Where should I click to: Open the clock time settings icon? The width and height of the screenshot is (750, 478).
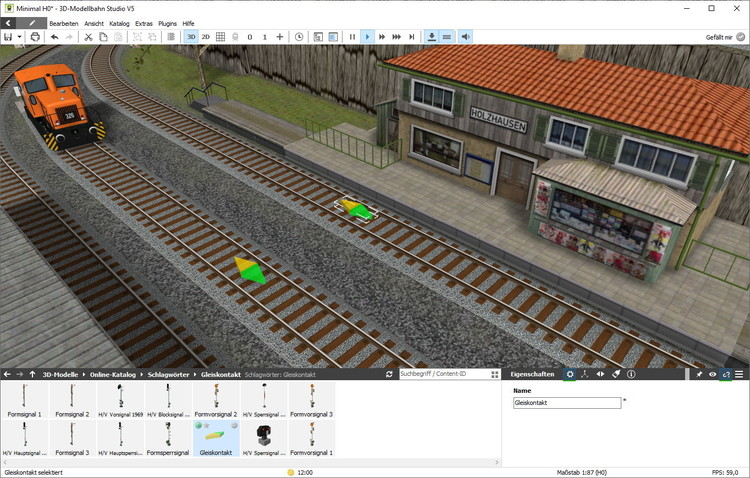[299, 37]
